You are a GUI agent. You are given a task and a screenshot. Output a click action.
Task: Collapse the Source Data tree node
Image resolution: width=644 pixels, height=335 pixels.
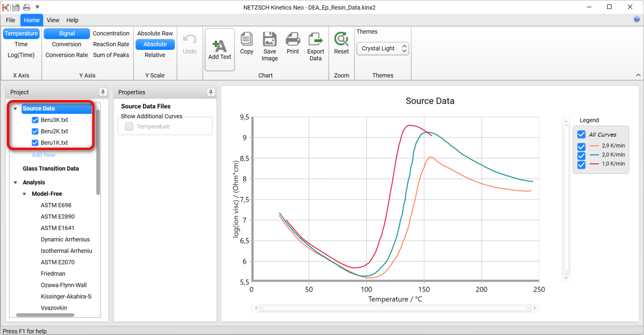click(x=15, y=109)
